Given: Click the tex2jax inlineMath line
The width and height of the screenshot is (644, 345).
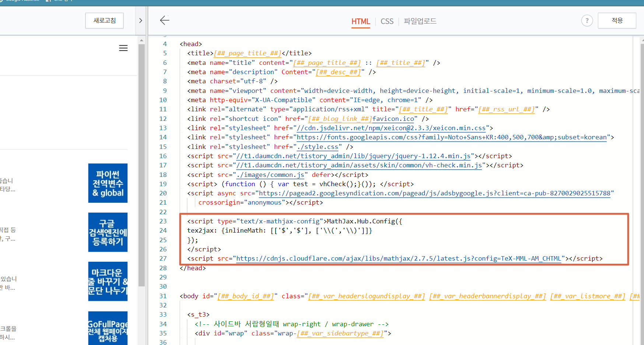Looking at the screenshot, I should 280,230.
